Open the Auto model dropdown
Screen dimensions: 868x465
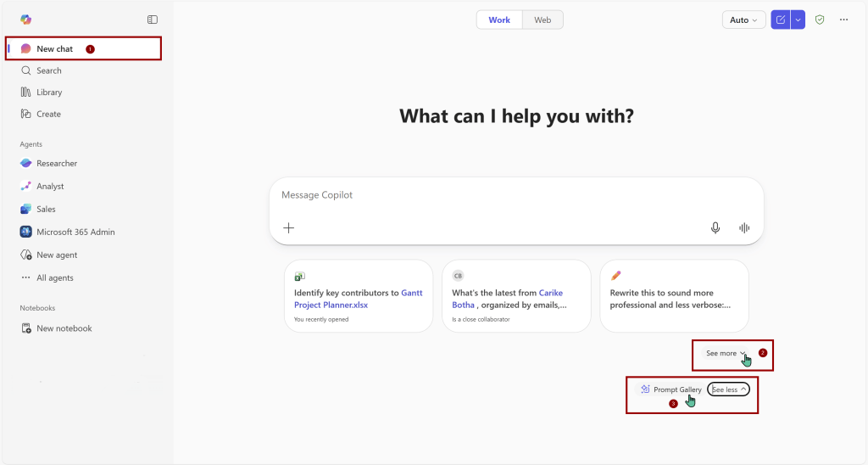pos(743,20)
